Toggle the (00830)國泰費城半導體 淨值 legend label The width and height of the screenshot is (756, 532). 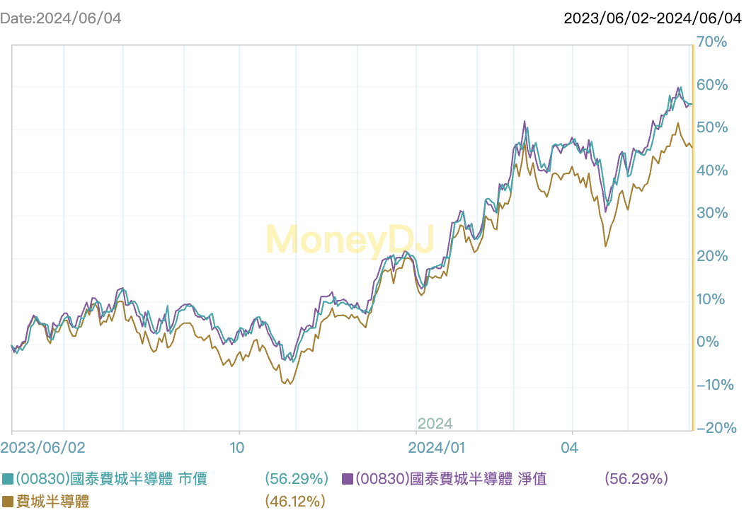(x=451, y=480)
